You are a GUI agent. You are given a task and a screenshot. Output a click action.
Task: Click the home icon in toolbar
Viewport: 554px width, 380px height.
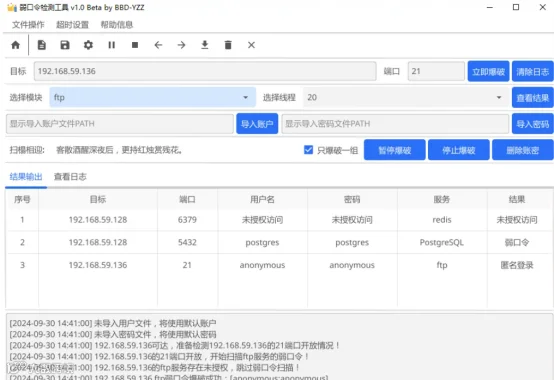pos(16,45)
